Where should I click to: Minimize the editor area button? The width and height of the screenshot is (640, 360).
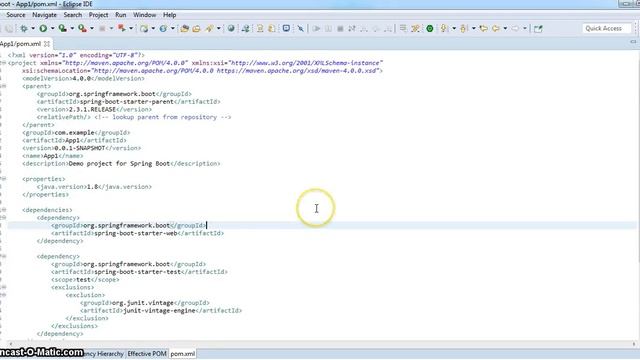tap(633, 42)
